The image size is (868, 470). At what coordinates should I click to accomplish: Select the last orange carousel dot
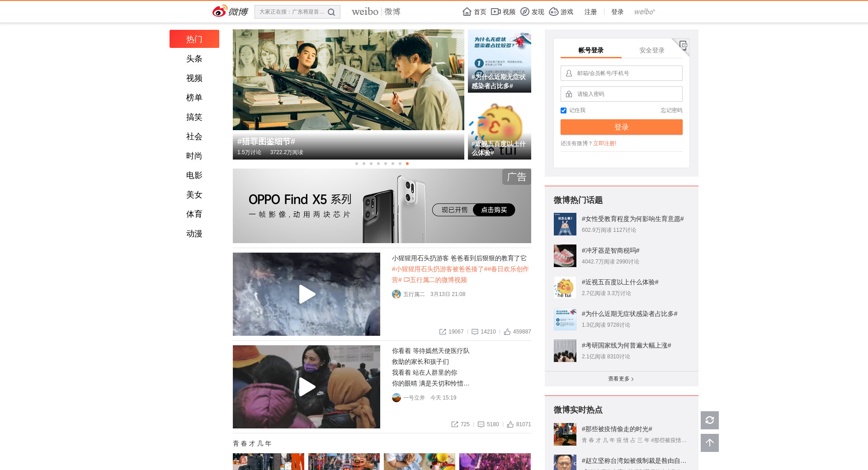click(x=407, y=164)
